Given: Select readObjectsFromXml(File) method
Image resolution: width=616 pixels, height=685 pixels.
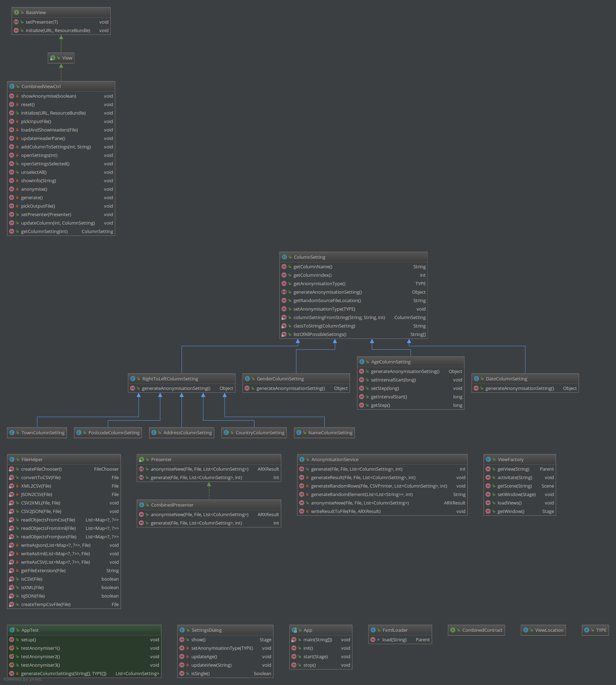Looking at the screenshot, I should tap(64, 528).
